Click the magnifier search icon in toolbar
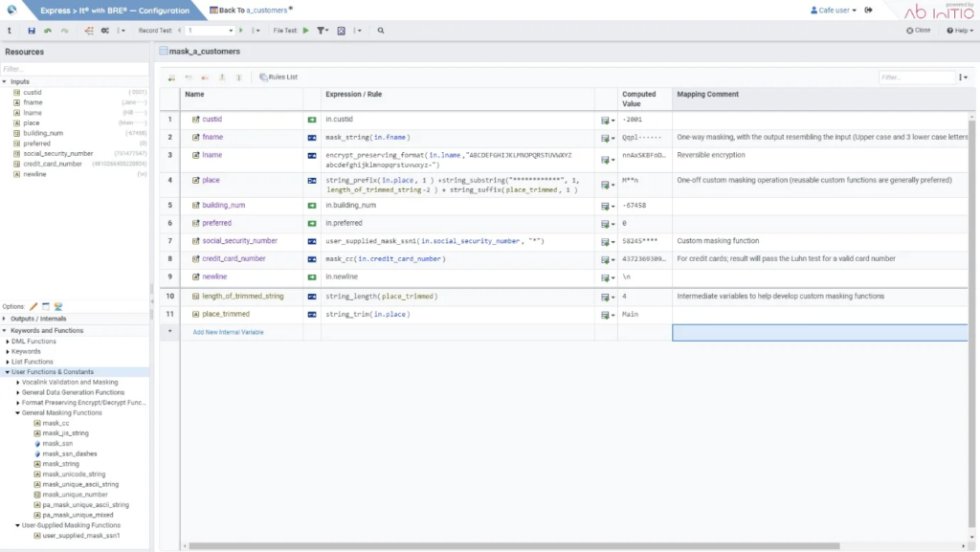 [381, 31]
